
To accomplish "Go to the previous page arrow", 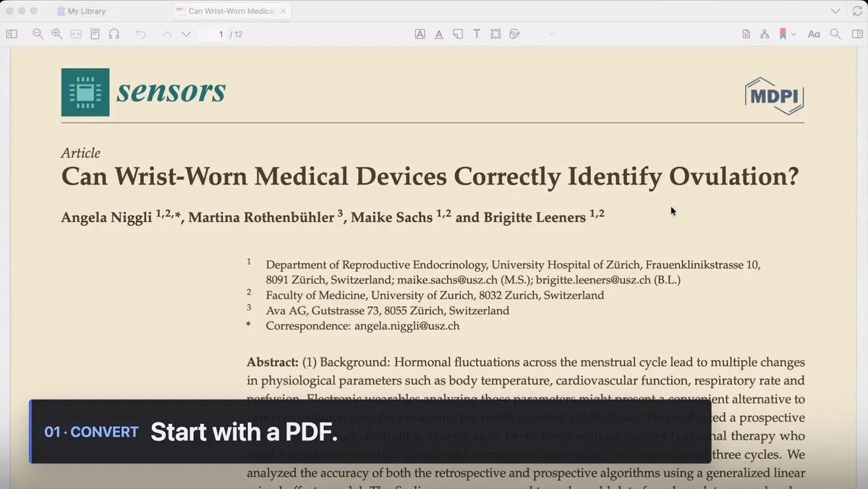I will coord(167,34).
